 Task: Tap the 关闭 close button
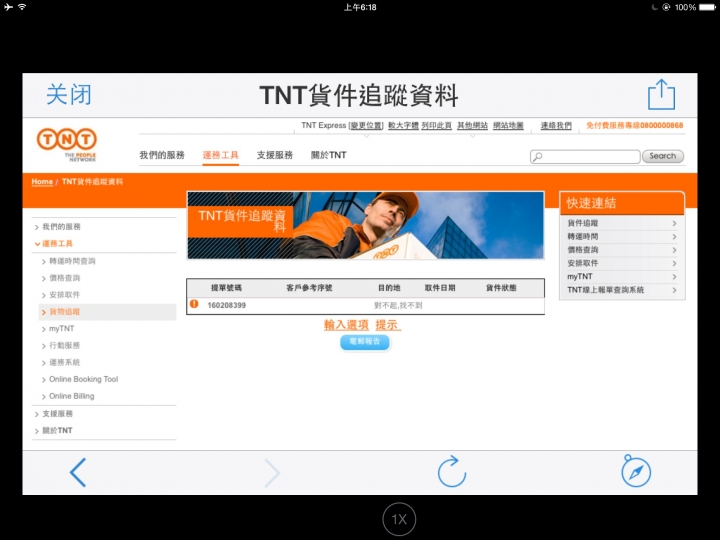pyautogui.click(x=69, y=95)
